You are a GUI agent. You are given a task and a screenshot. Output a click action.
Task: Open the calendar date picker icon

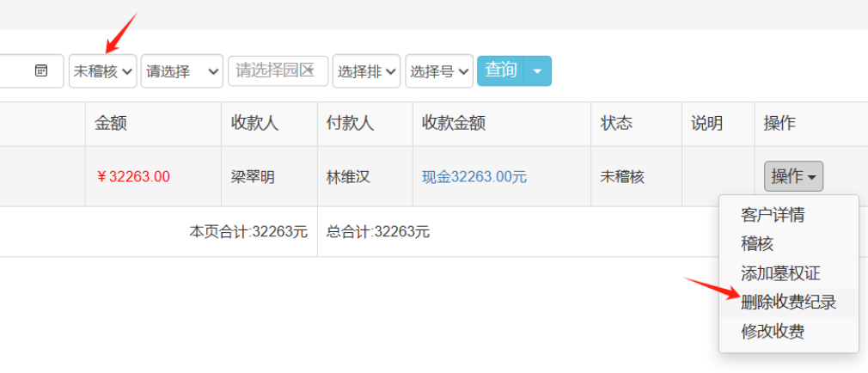point(41,70)
